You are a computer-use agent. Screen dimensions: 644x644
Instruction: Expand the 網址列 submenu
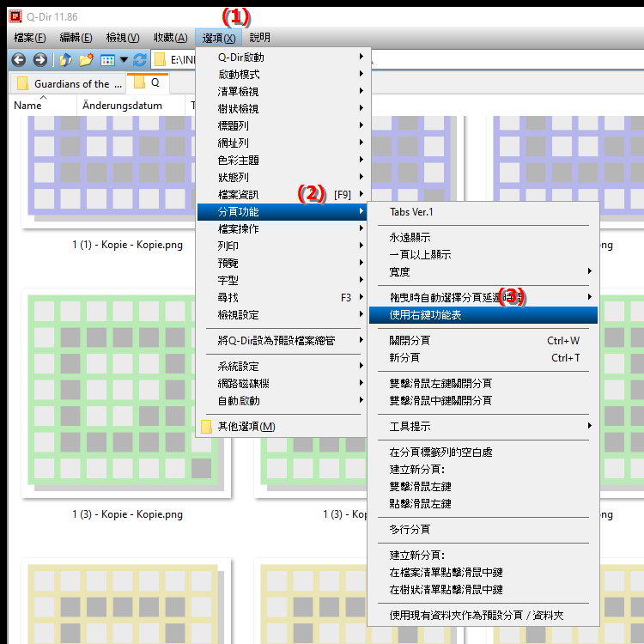pos(283,143)
